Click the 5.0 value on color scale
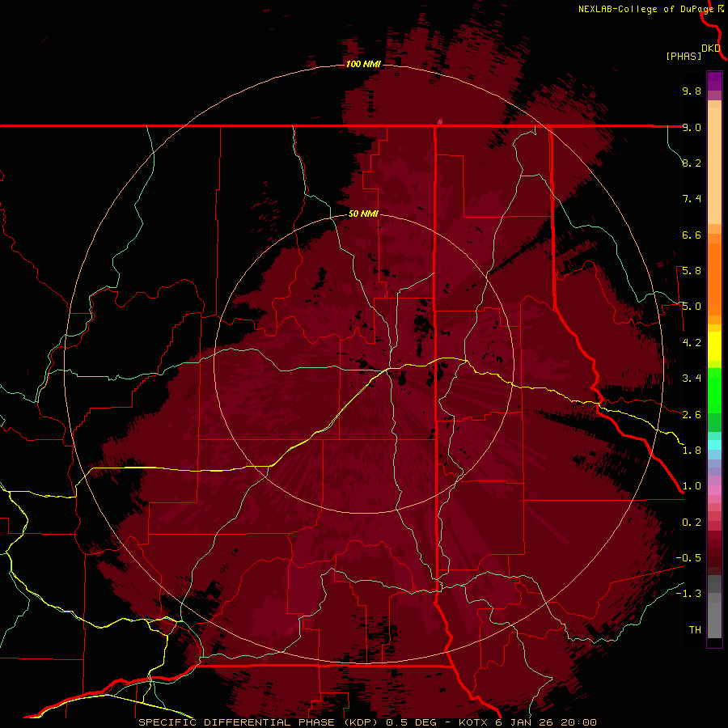 point(692,307)
